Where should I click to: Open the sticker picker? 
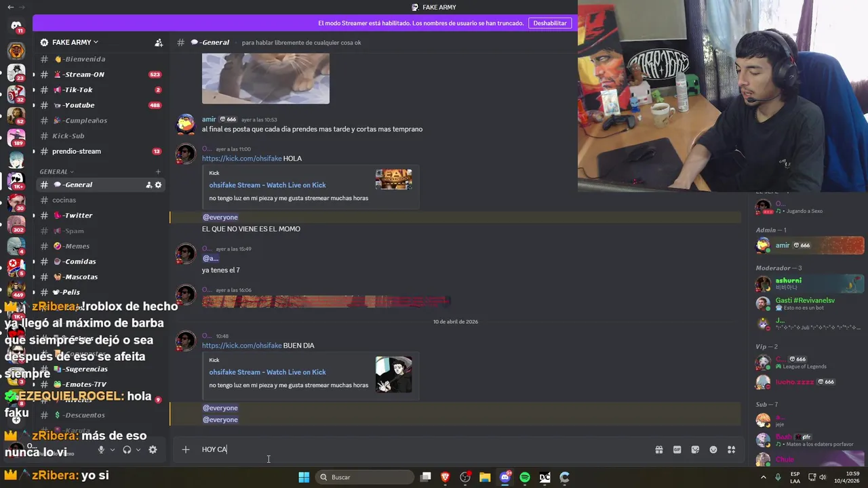point(695,449)
